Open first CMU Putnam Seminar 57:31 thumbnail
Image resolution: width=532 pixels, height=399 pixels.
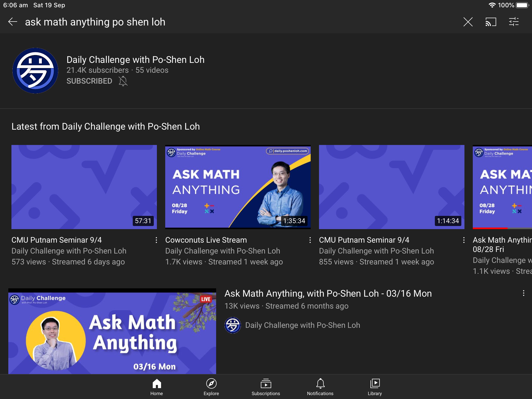click(84, 187)
